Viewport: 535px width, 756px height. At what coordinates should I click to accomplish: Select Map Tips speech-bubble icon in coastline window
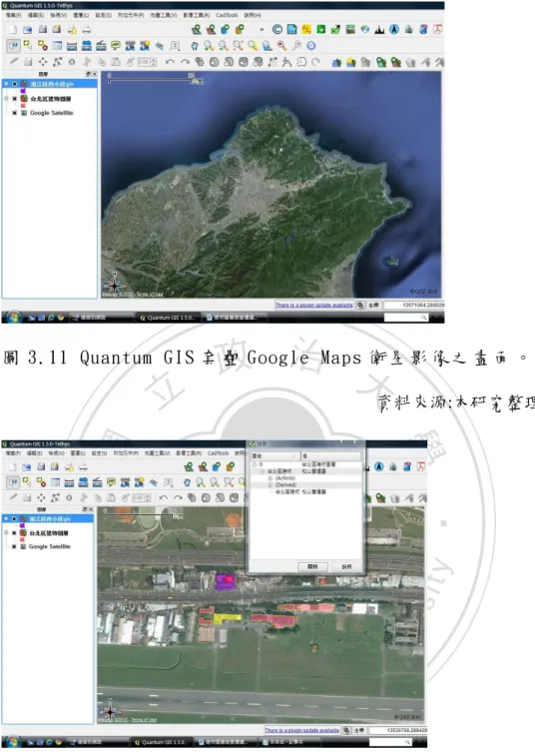[x=115, y=46]
